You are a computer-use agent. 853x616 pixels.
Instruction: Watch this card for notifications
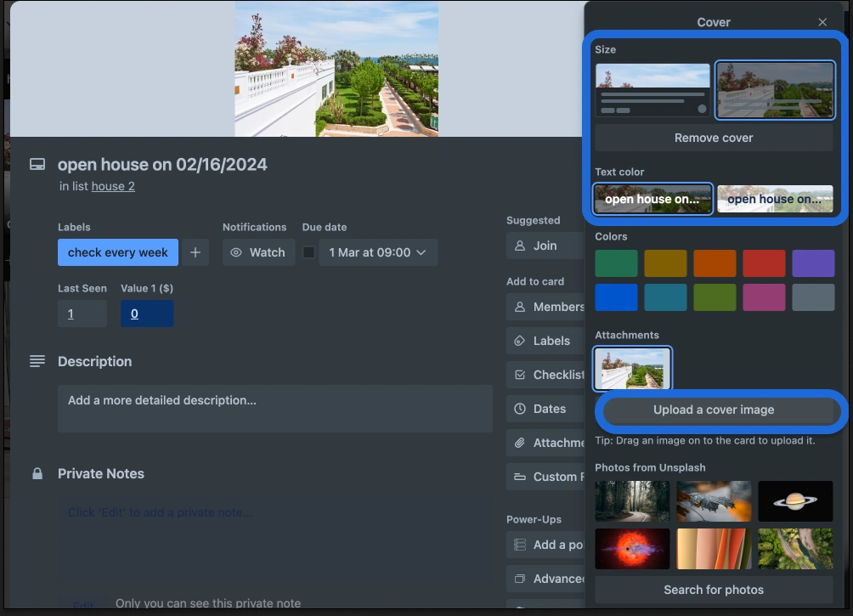click(259, 252)
